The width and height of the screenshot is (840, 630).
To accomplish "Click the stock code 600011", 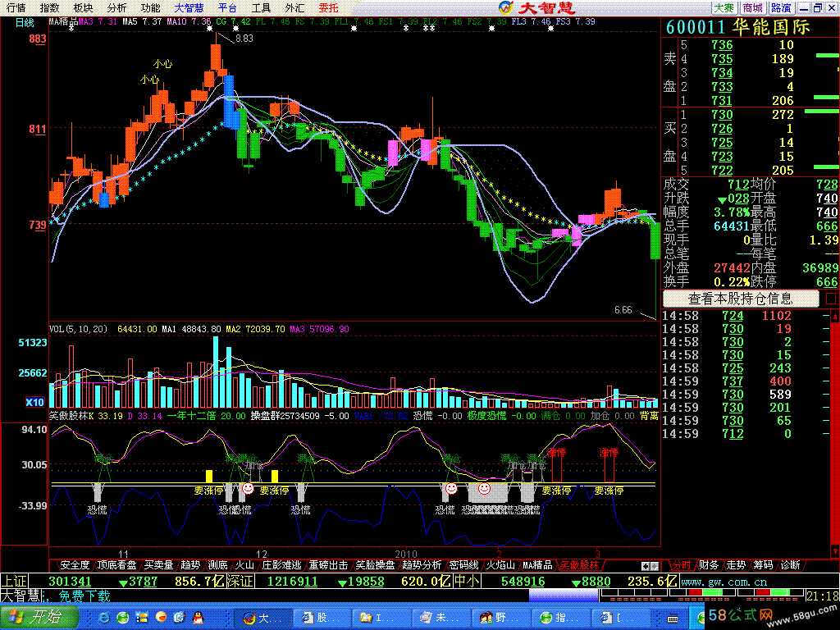I will pos(696,27).
